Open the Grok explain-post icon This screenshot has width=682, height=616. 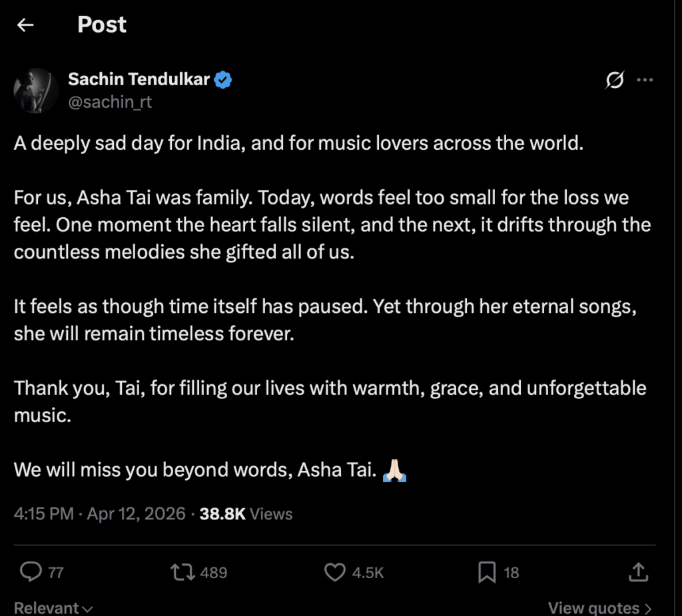click(614, 81)
